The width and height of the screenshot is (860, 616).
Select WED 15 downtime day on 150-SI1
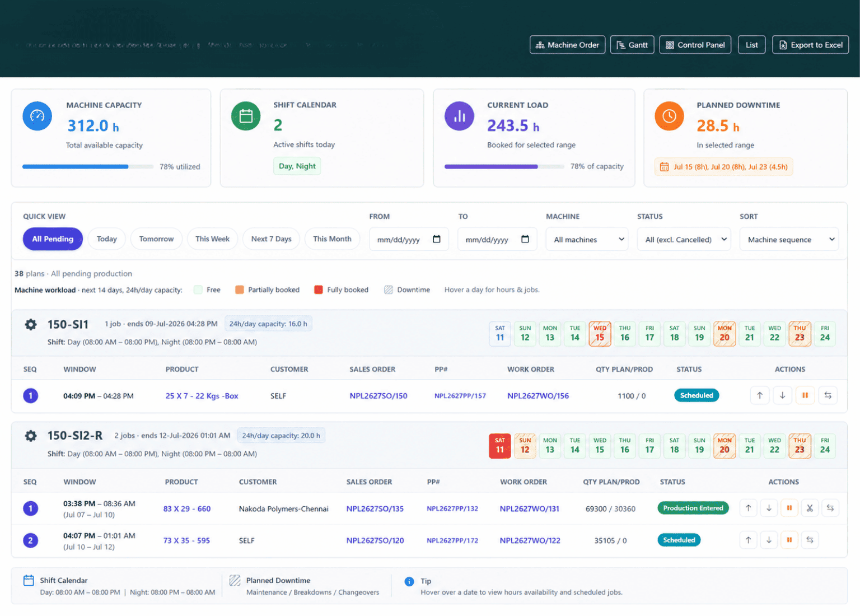(600, 334)
